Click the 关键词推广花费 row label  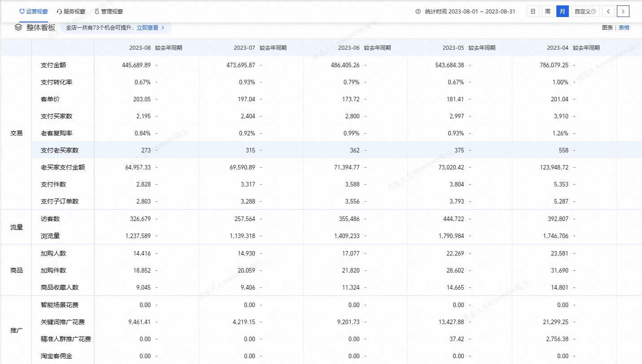pyautogui.click(x=63, y=322)
